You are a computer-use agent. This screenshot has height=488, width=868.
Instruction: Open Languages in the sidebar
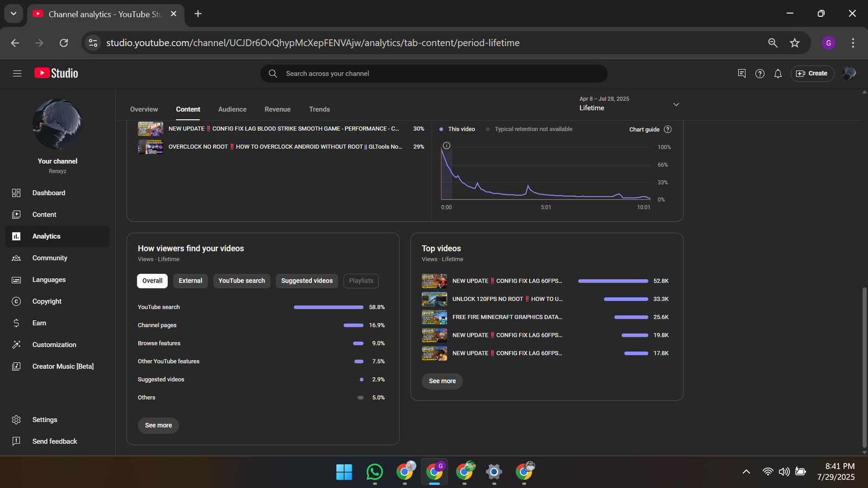pyautogui.click(x=58, y=280)
